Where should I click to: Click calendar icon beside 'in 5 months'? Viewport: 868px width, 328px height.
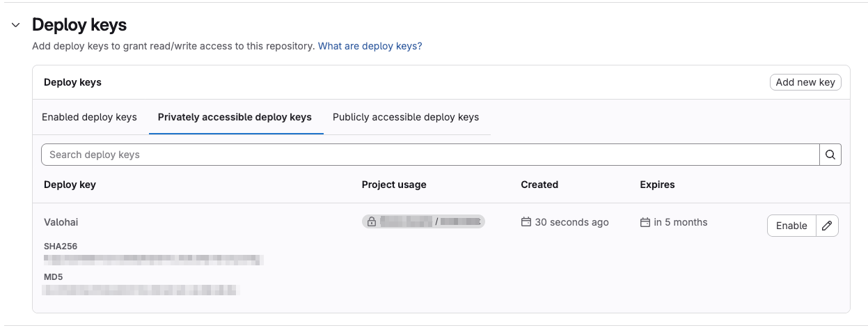click(645, 222)
